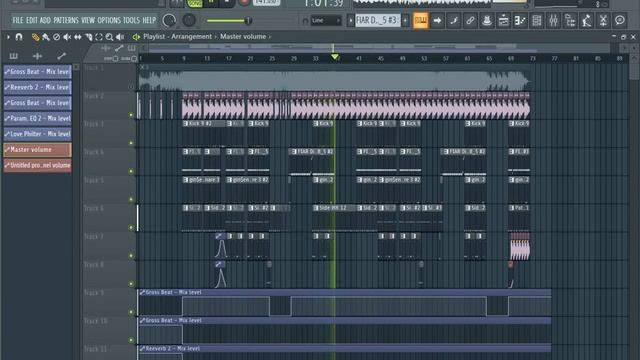Select the Zoom magnifier tool

tap(109, 37)
